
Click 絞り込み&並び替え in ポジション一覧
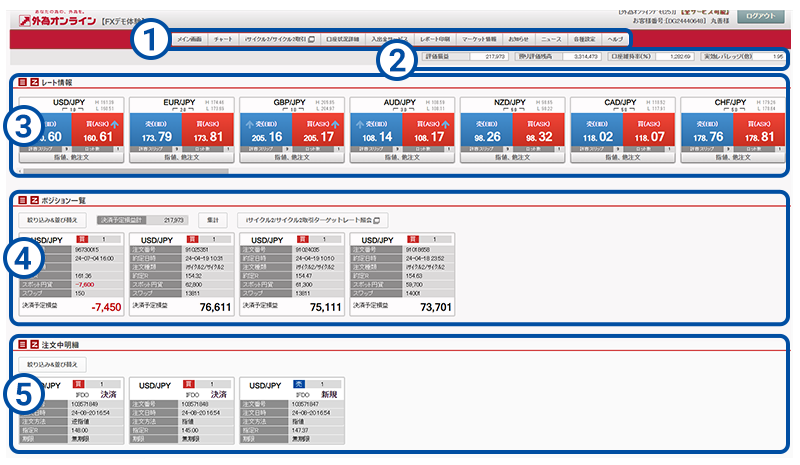tap(52, 220)
